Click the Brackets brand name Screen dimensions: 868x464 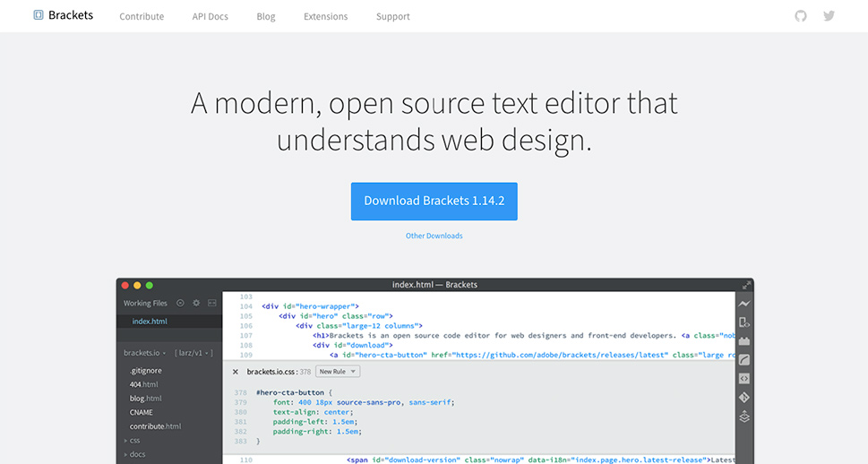click(x=71, y=15)
